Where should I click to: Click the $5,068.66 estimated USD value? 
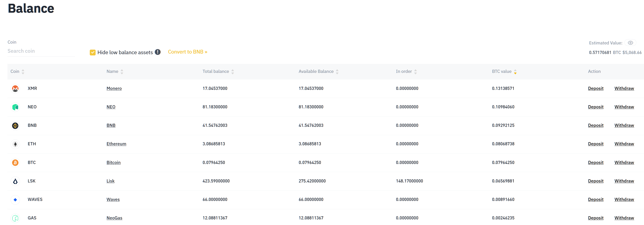coord(632,52)
